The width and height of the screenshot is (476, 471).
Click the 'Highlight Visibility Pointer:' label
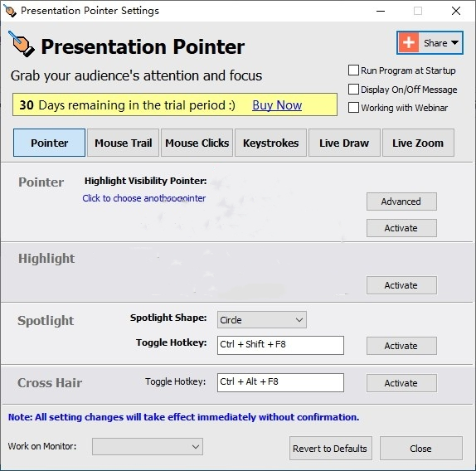[145, 181]
